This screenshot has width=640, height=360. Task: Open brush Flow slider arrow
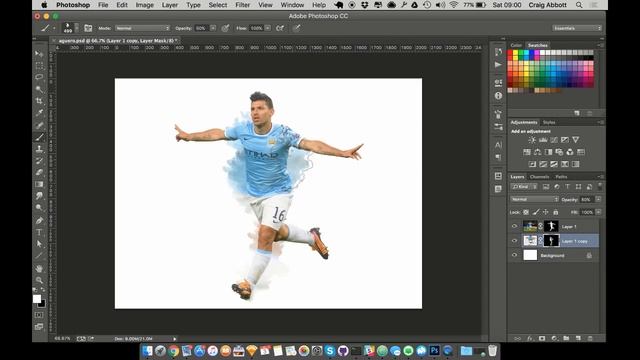click(268, 28)
